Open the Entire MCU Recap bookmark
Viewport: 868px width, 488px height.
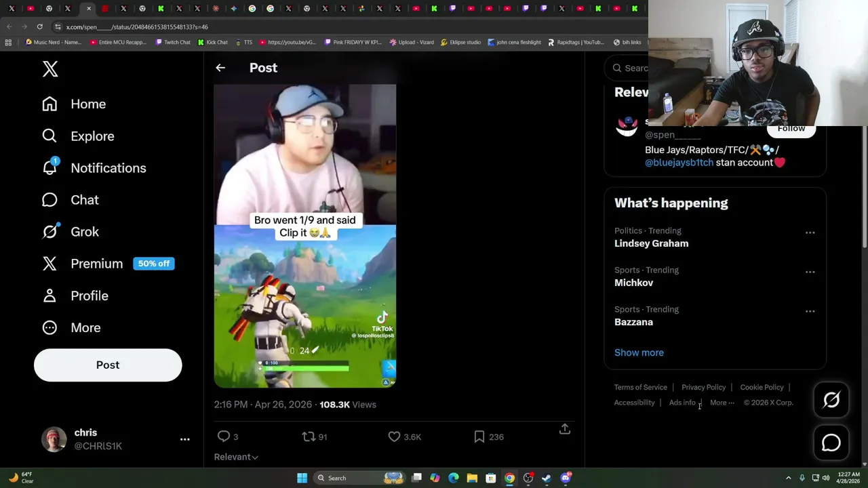click(x=118, y=42)
